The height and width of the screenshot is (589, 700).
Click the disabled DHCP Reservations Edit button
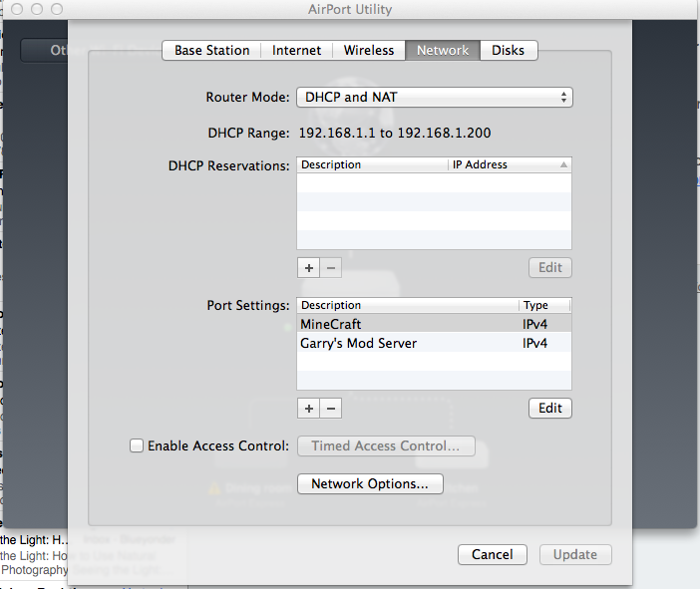(x=550, y=268)
